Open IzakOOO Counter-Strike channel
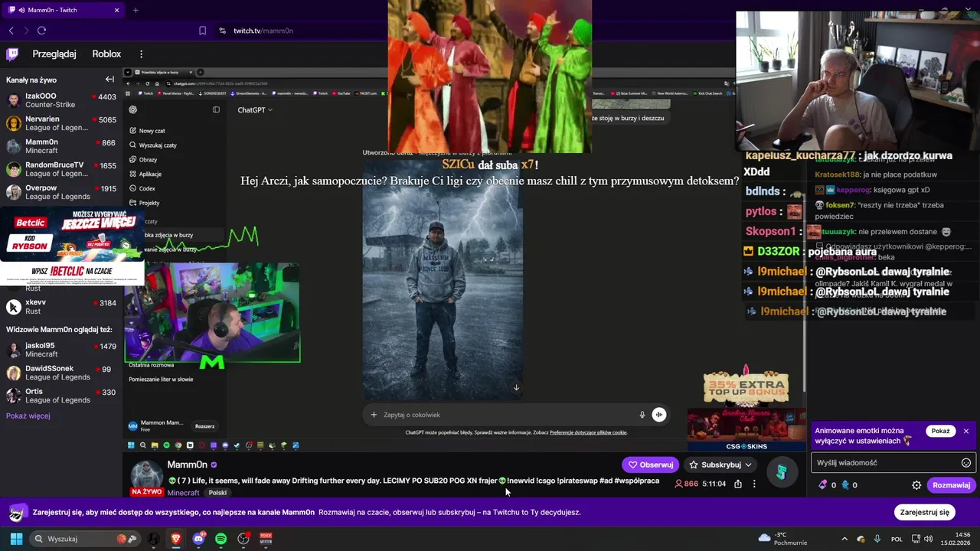 pos(60,100)
